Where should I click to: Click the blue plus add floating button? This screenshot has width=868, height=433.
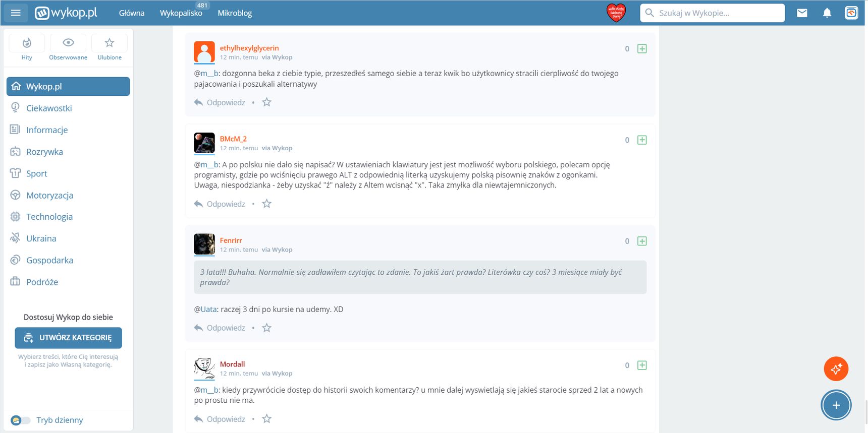pos(836,405)
